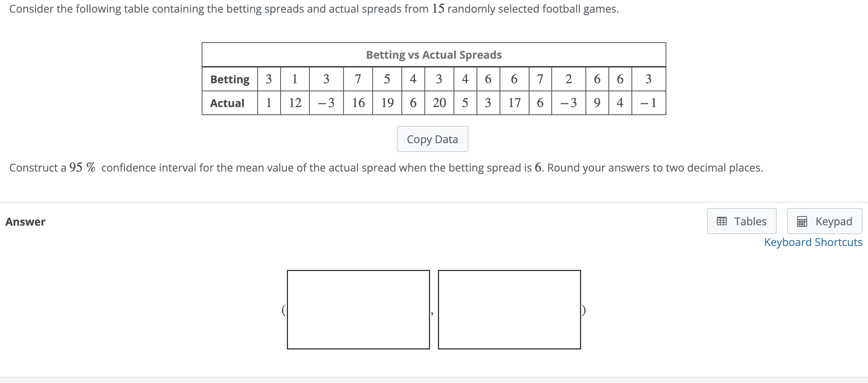868x383 pixels.
Task: Click the table icon beside Tables label
Action: coord(722,221)
